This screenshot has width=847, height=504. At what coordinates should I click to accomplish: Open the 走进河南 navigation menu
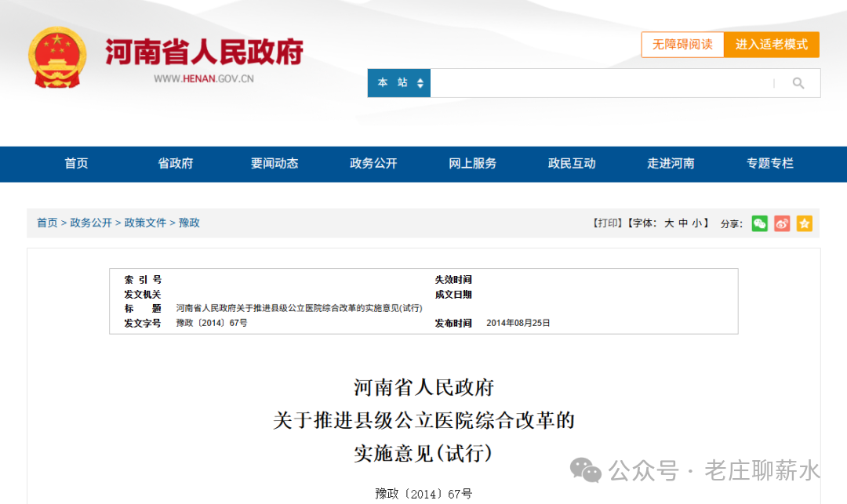pos(671,164)
